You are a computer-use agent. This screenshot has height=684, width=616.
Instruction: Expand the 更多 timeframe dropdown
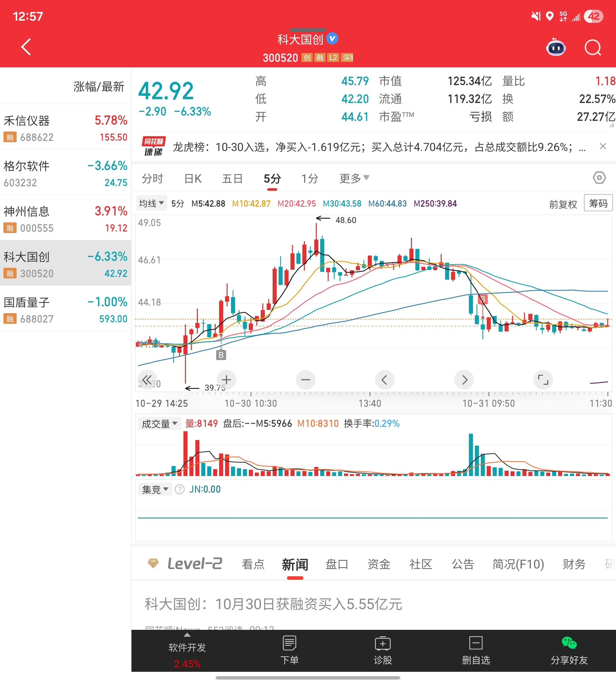pyautogui.click(x=354, y=178)
